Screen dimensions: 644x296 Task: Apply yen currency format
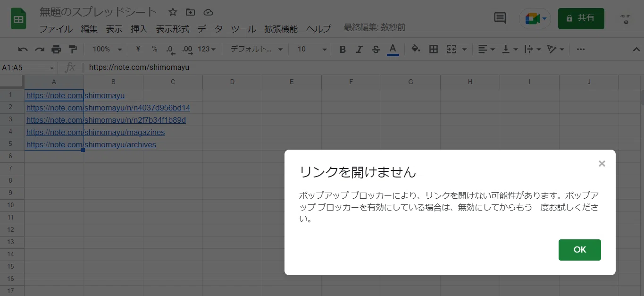(x=138, y=49)
